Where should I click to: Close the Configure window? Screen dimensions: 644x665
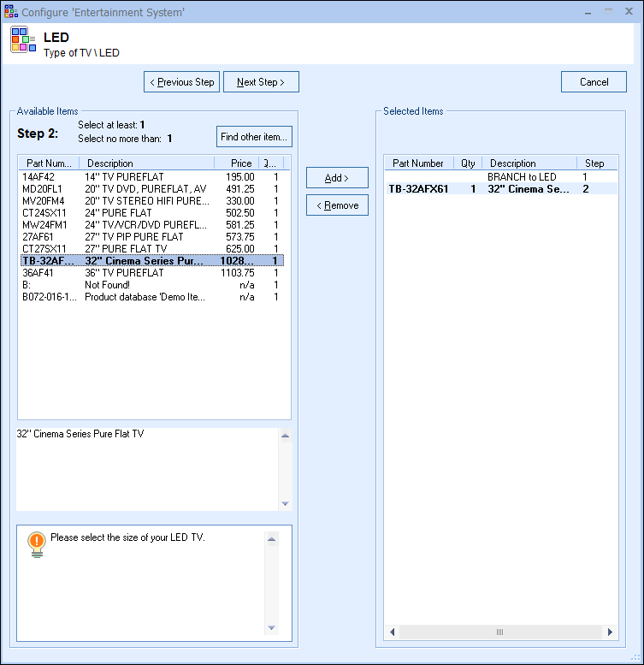pos(629,11)
